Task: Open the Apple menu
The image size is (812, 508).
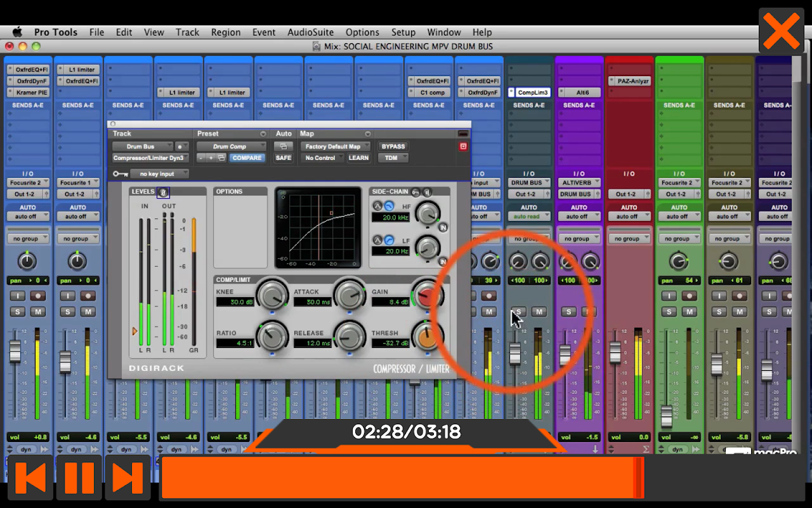Action: coord(17,32)
